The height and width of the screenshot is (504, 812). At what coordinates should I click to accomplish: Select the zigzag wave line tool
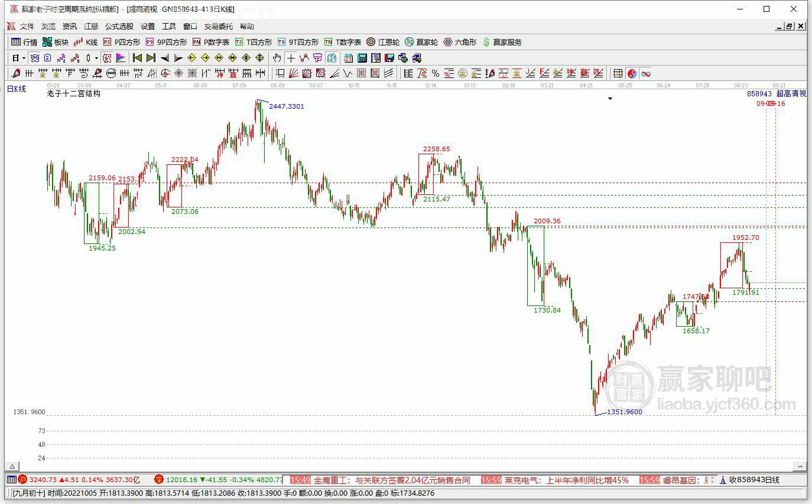coord(348,73)
